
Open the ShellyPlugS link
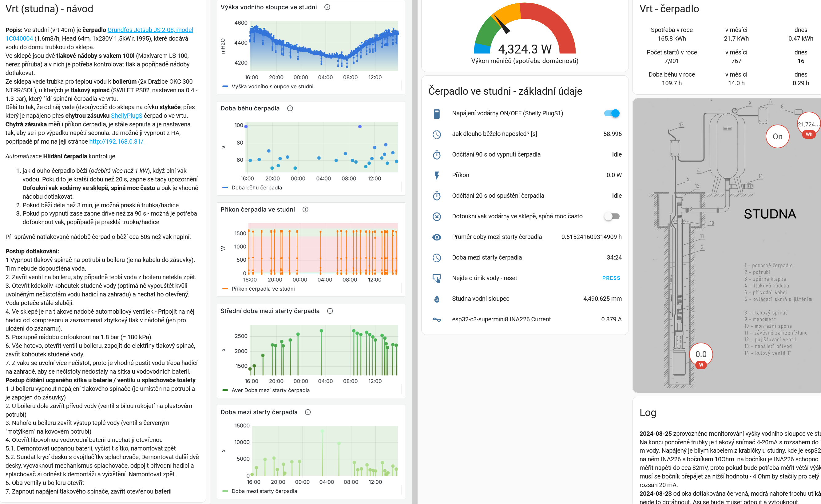click(126, 116)
